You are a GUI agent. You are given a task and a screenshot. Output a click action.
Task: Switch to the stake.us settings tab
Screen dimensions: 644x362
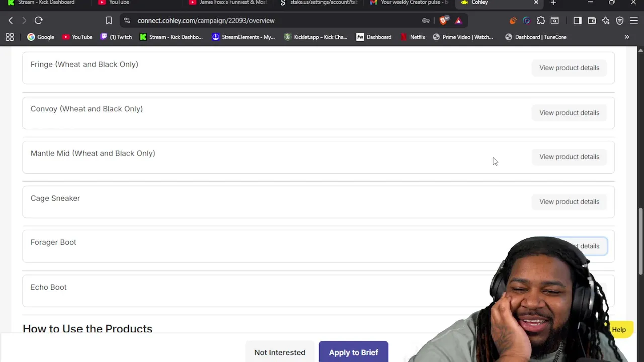319,3
